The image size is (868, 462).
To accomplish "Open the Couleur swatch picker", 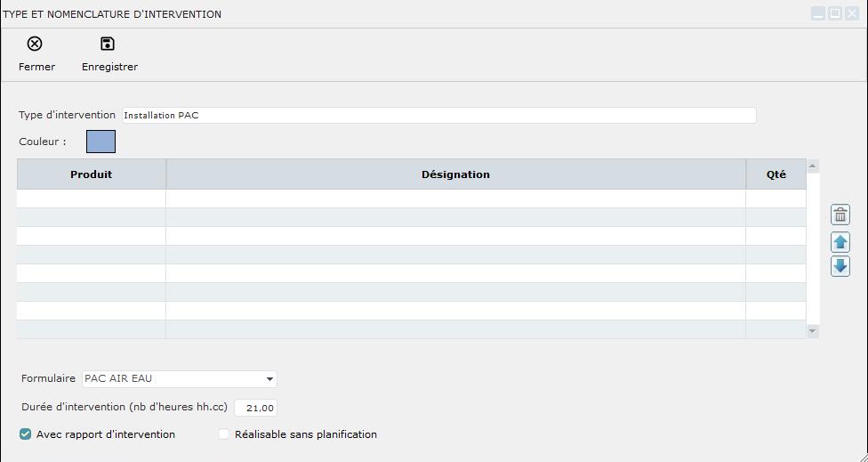I will (x=100, y=142).
